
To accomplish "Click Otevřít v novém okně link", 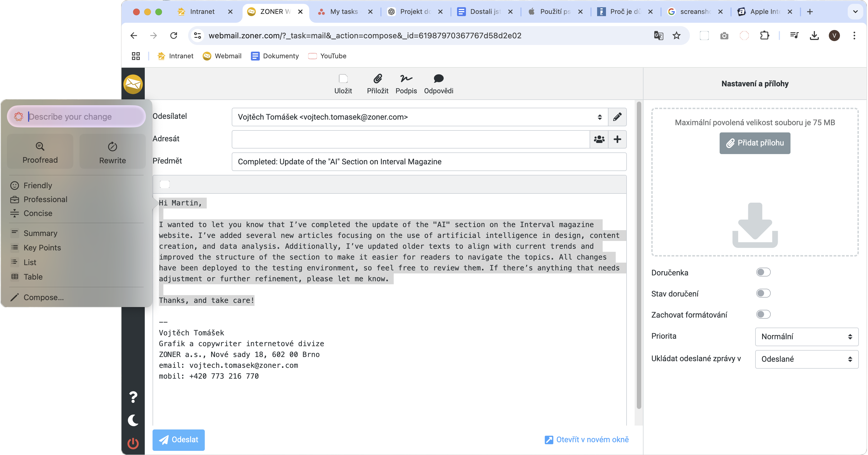I will click(x=587, y=439).
